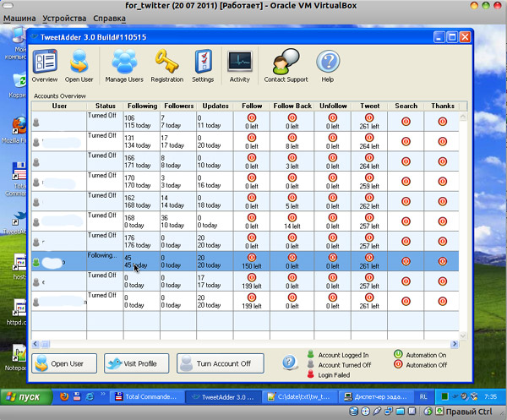Click the 7:35 clock in the tray
Screen dimensions: 507x420
tap(490, 396)
